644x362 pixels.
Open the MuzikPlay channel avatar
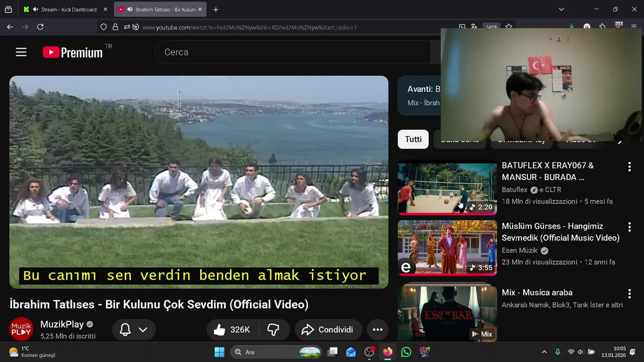[x=22, y=329]
